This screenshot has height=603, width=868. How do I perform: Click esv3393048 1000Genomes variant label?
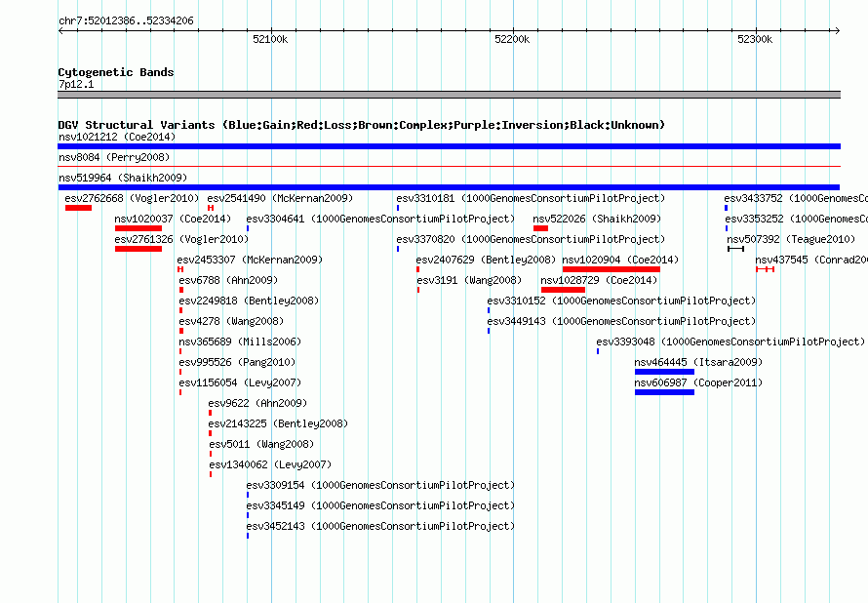point(730,342)
